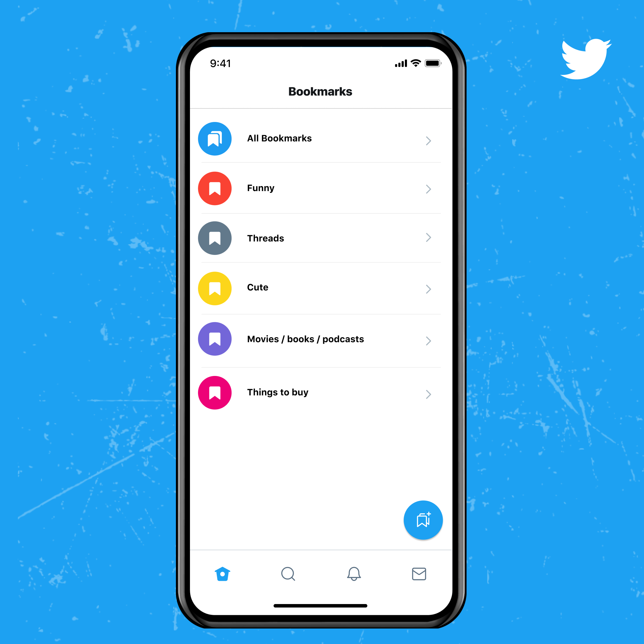Image resolution: width=644 pixels, height=644 pixels.
Task: Open the Cute bookmarks folder
Action: pyautogui.click(x=321, y=287)
